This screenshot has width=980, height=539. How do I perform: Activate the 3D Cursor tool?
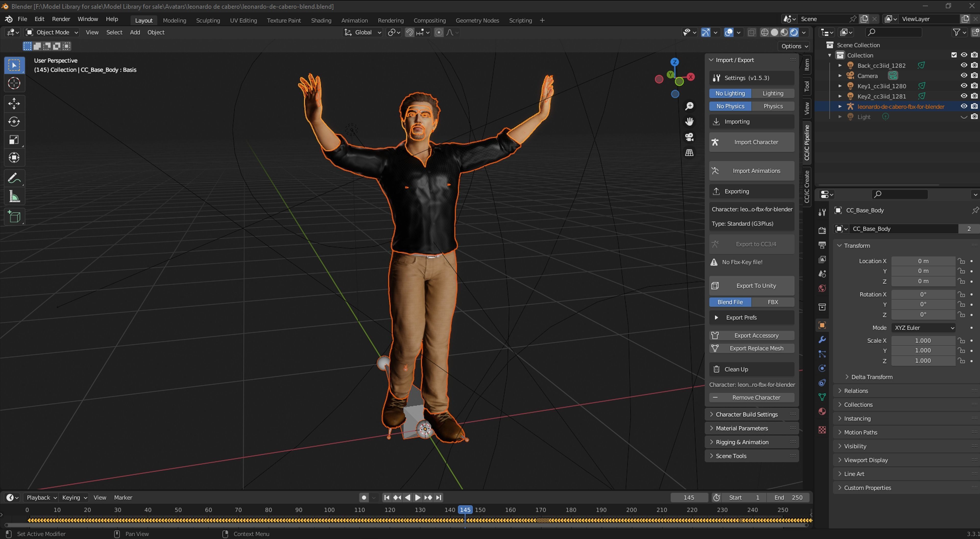coord(14,83)
